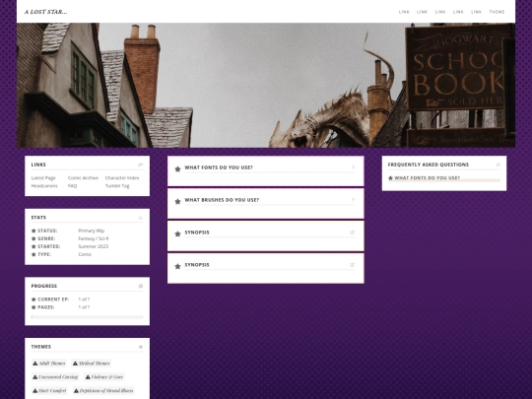The width and height of the screenshot is (532, 399).
Task: Click the warning triangle on Medical Themes tag
Action: pyautogui.click(x=75, y=364)
